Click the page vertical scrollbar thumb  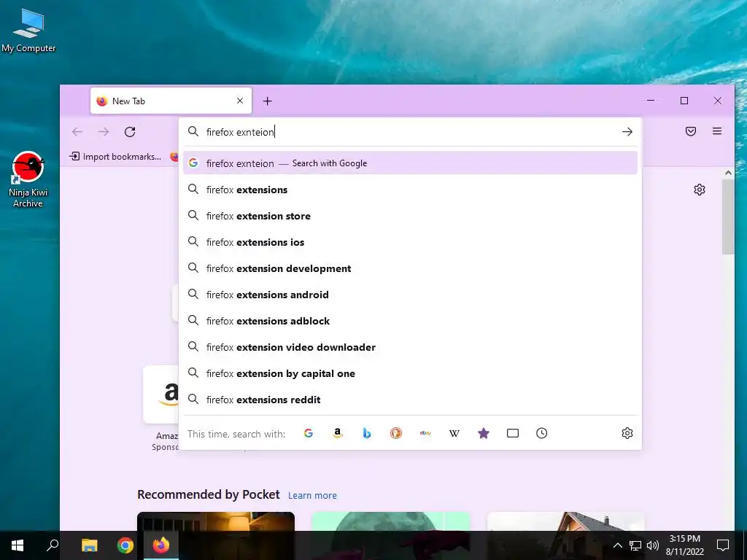727,216
